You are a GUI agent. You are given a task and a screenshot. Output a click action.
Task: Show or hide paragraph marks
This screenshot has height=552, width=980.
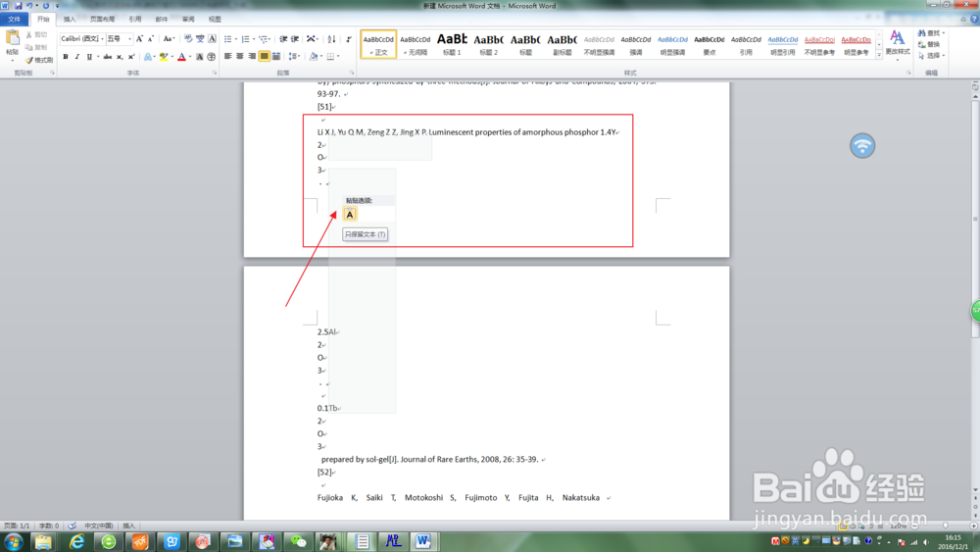click(349, 39)
